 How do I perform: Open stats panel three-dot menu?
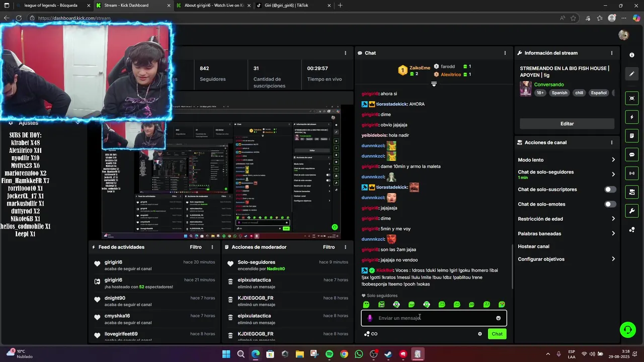[345, 53]
